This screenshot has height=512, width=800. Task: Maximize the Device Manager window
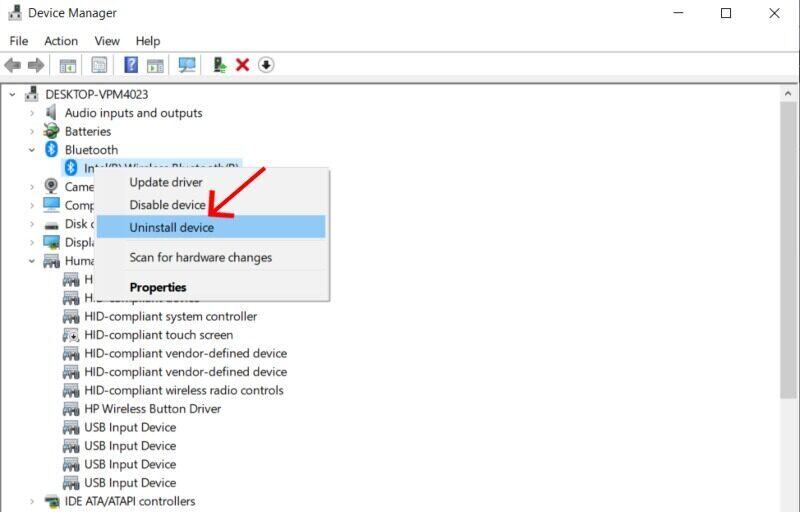tap(726, 13)
